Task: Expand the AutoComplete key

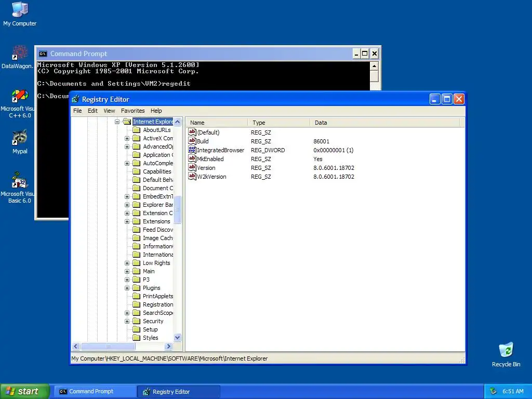Action: point(127,163)
